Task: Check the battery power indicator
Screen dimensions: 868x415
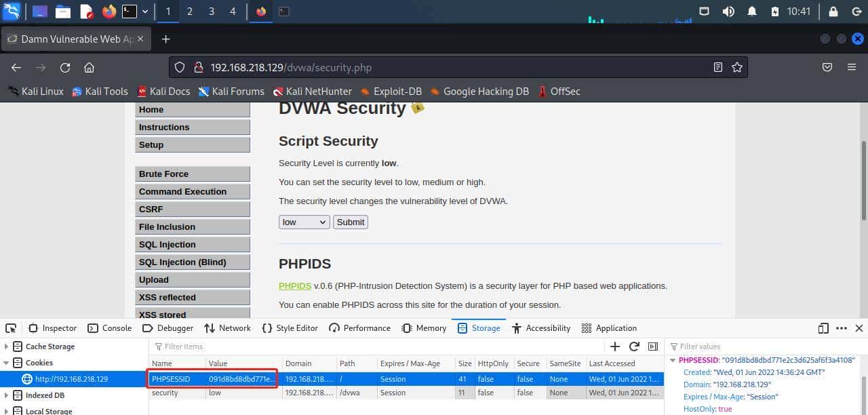Action: pos(775,12)
